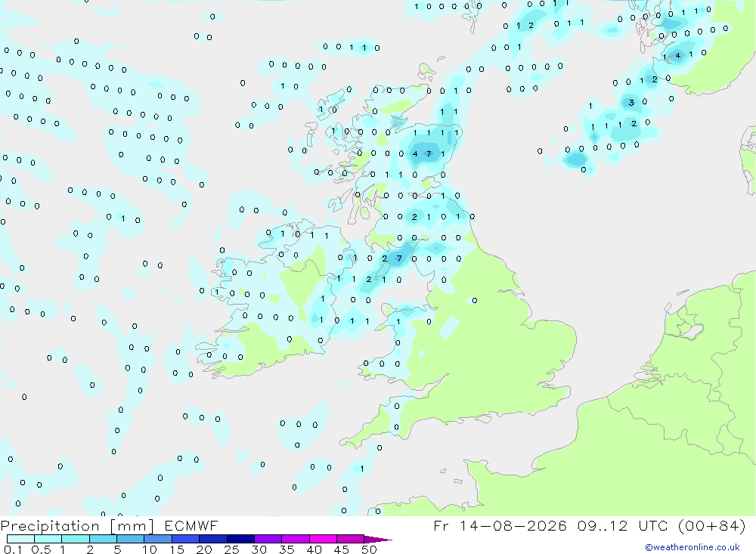The image size is (756, 554).
Task: Click the '0.5' legend scale label
Action: tap(41, 549)
